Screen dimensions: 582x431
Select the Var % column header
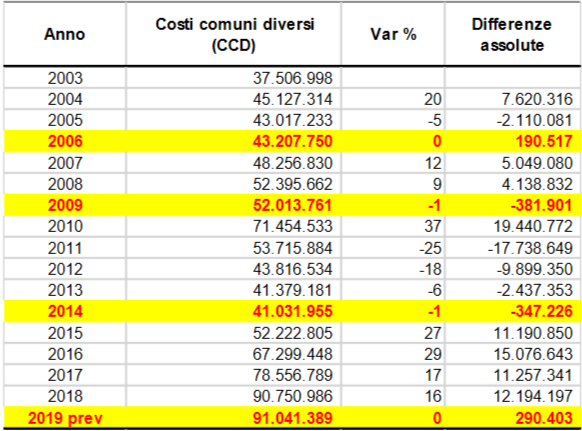tap(393, 35)
